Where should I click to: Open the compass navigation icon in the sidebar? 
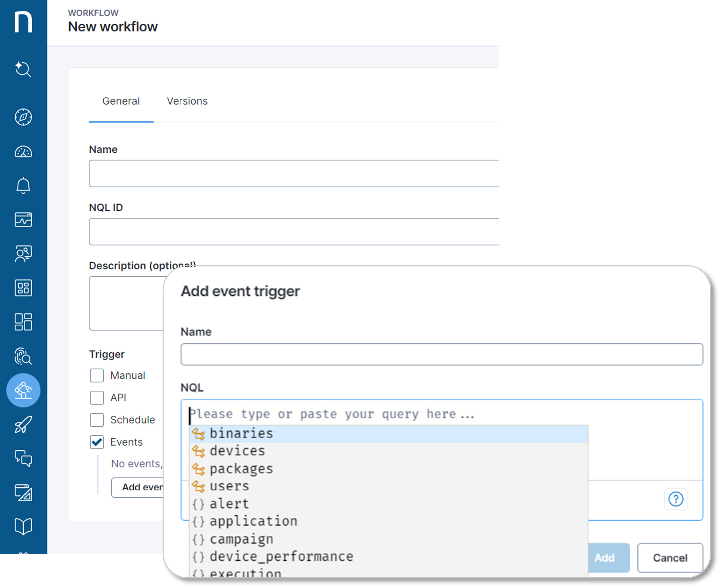(23, 118)
